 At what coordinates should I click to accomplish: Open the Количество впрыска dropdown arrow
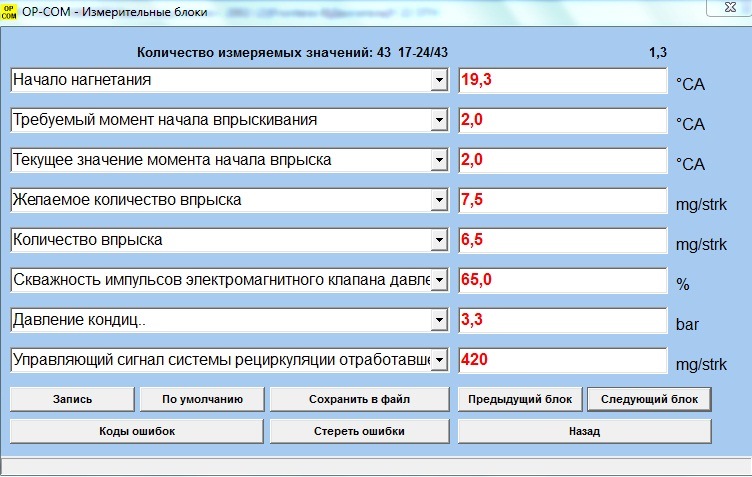[439, 240]
